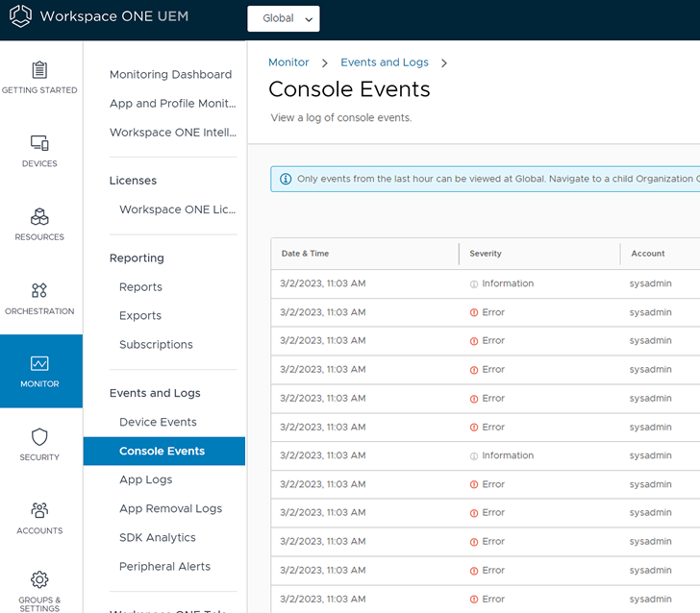
Task: Go to Monitoring Dashboard
Action: click(170, 75)
